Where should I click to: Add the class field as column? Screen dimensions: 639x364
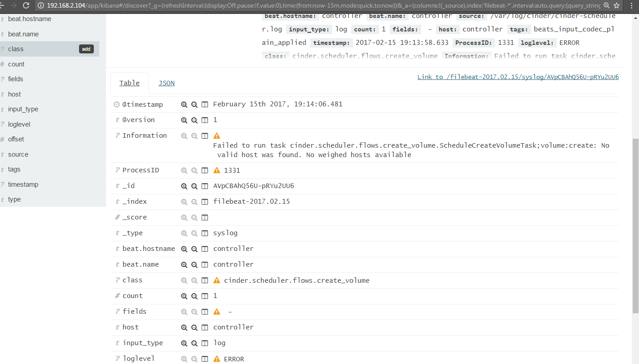point(86,49)
